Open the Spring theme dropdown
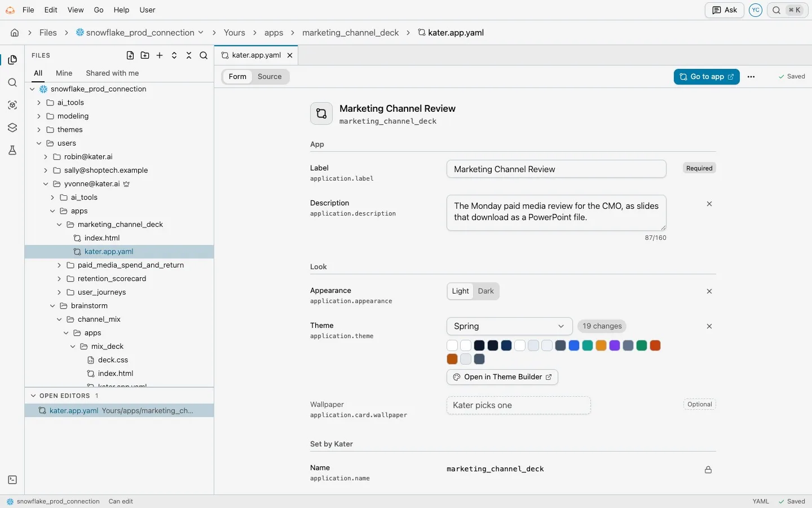Viewport: 812px width, 508px height. (509, 326)
